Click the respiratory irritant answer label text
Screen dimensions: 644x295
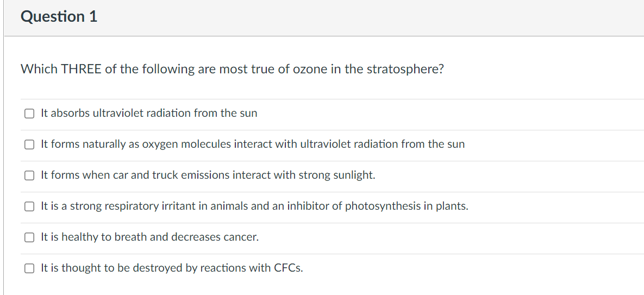click(254, 206)
